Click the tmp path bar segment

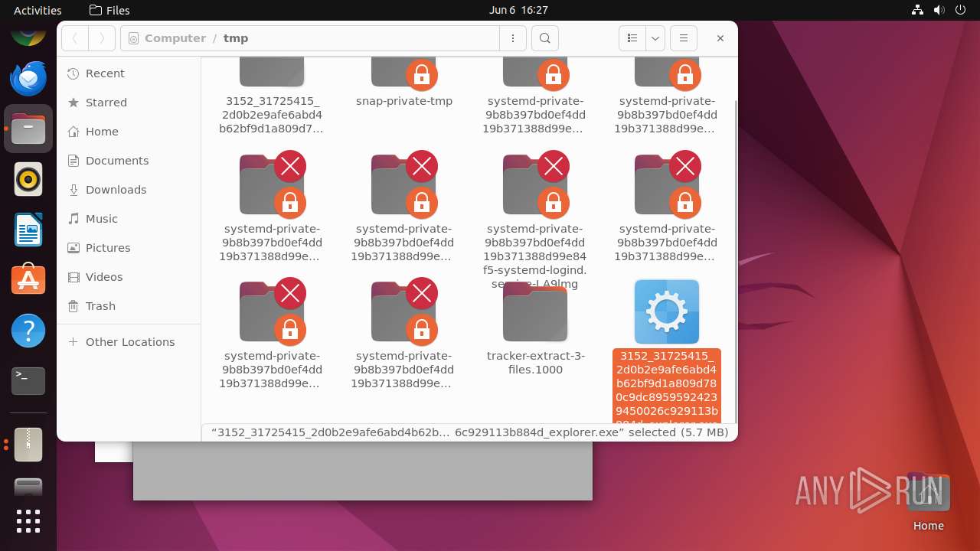coord(236,38)
